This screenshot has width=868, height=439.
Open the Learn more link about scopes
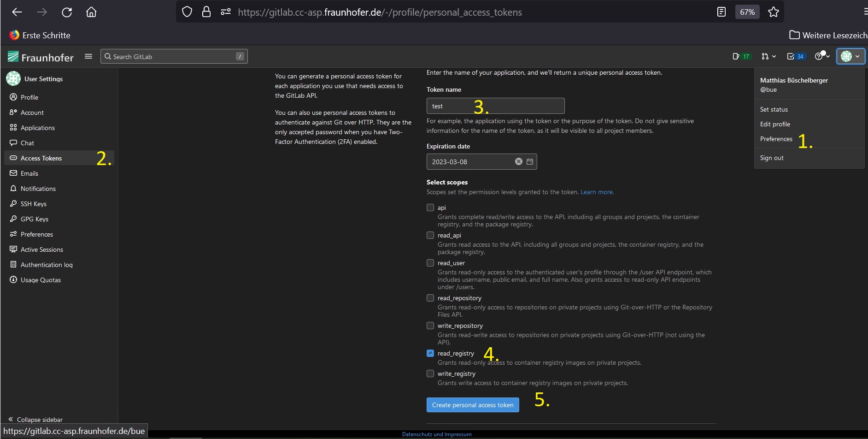(597, 192)
